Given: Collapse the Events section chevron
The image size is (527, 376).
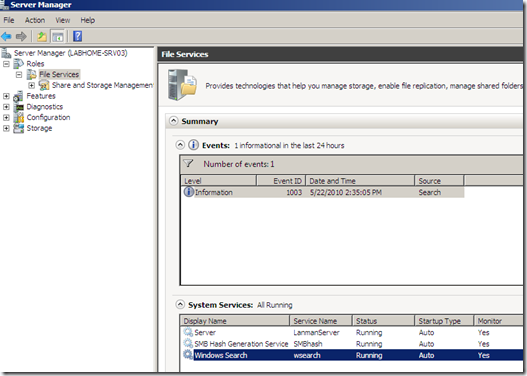Looking at the screenshot, I should [180, 145].
